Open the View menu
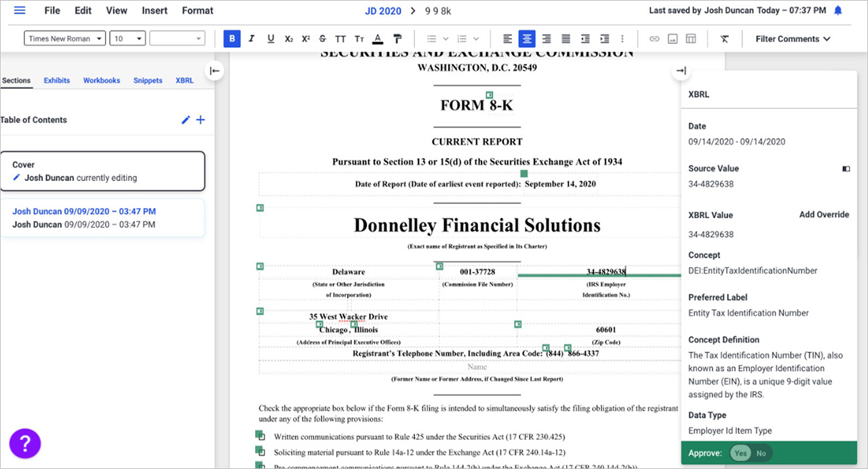Viewport: 868px width, 469px height. pos(117,11)
